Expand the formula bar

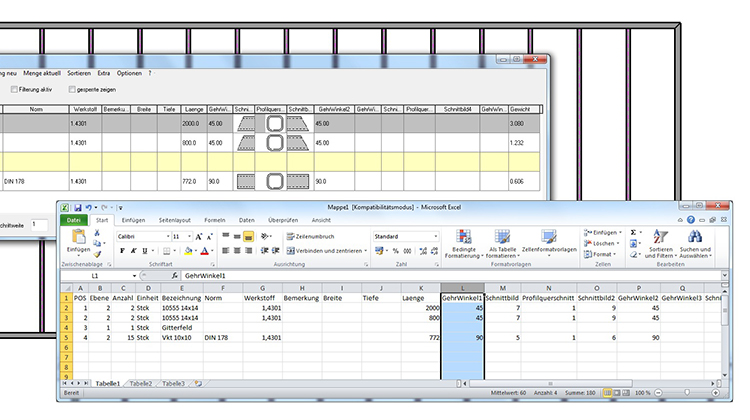[x=725, y=276]
